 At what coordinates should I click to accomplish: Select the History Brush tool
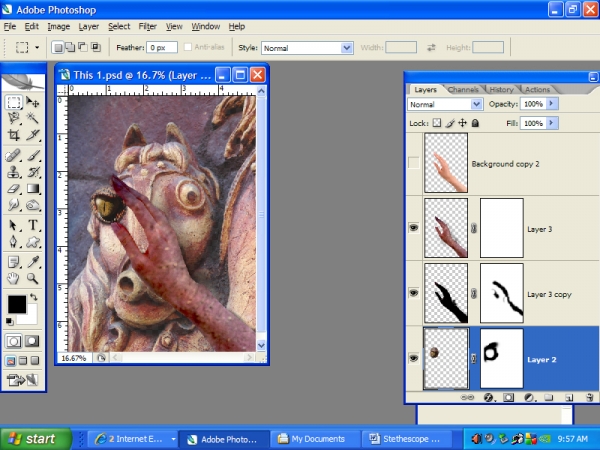pos(33,172)
